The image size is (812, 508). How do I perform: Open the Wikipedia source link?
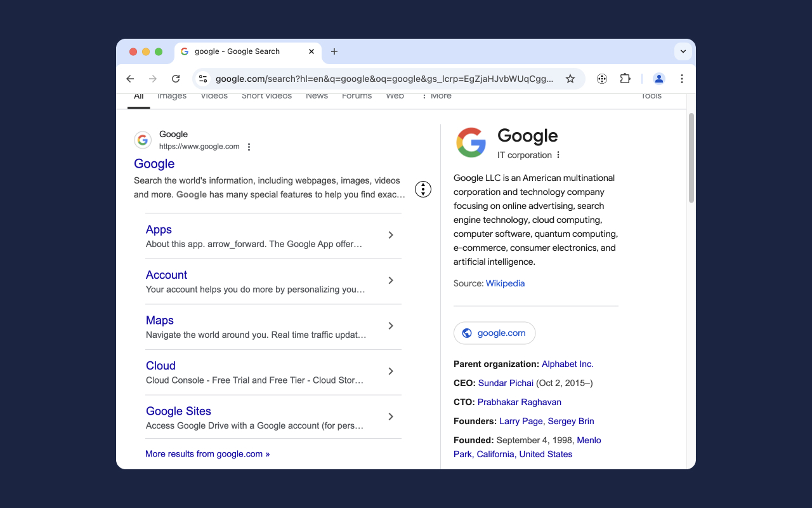505,283
